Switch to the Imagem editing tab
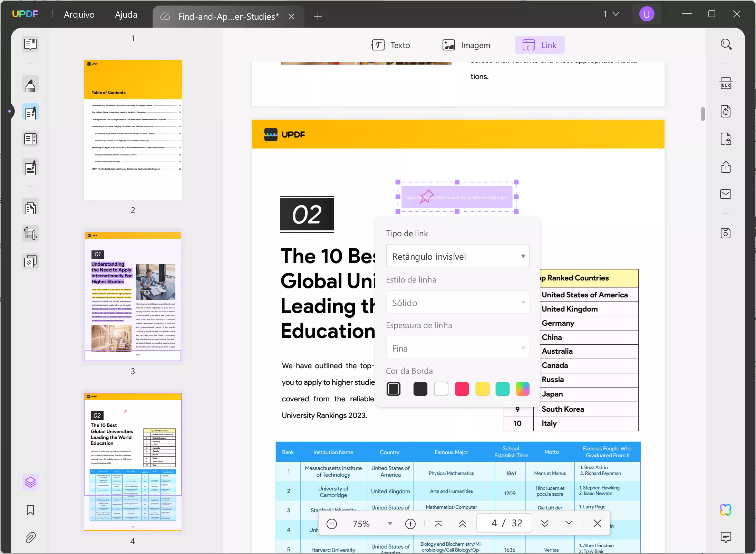Viewport: 756px width, 554px height. (x=466, y=45)
